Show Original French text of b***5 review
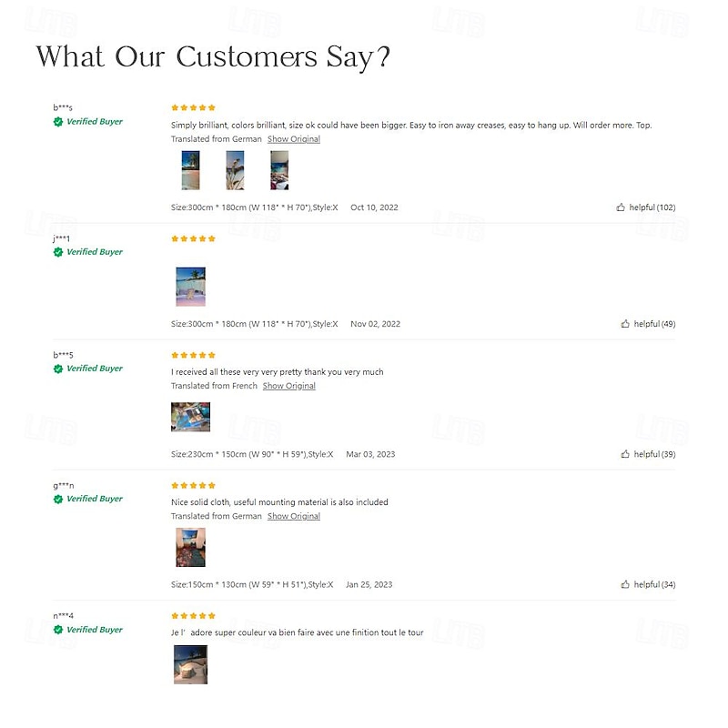 click(288, 386)
